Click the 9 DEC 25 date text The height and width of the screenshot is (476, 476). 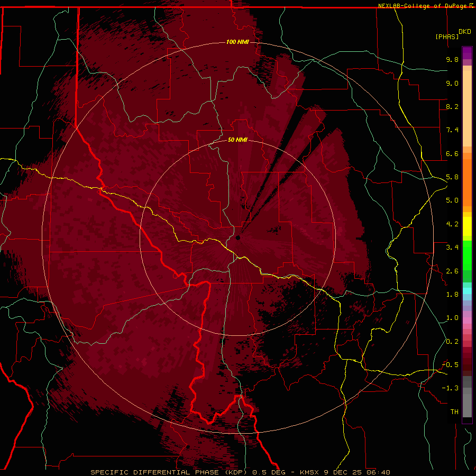tap(343, 472)
